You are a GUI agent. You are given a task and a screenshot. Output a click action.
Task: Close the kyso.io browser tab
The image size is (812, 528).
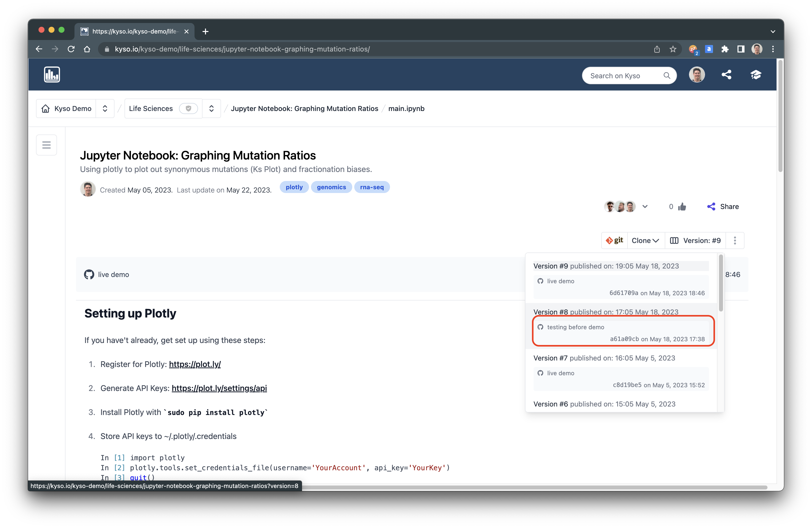186,31
